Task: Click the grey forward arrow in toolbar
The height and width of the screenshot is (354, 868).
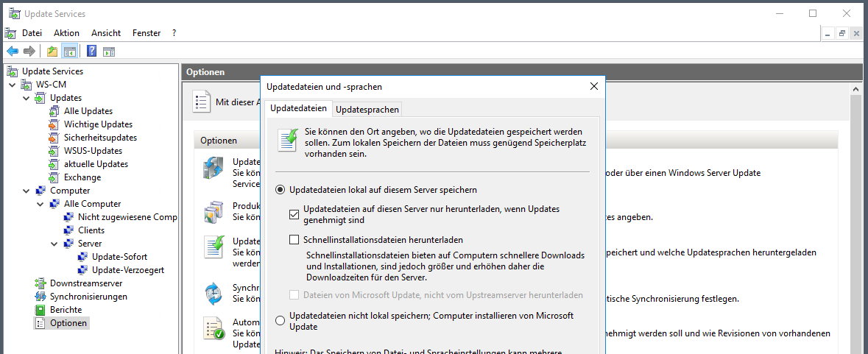Action: [29, 52]
